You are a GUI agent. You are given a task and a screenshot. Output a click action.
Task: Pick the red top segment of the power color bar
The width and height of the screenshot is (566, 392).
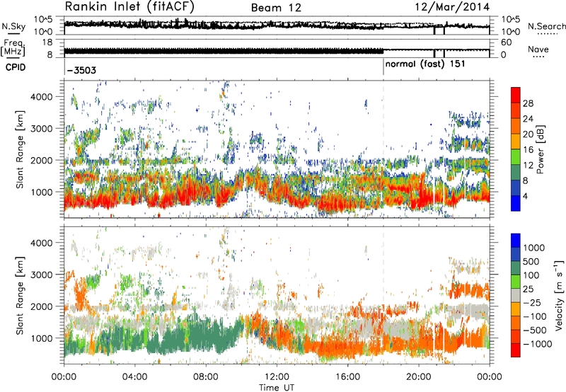point(516,96)
